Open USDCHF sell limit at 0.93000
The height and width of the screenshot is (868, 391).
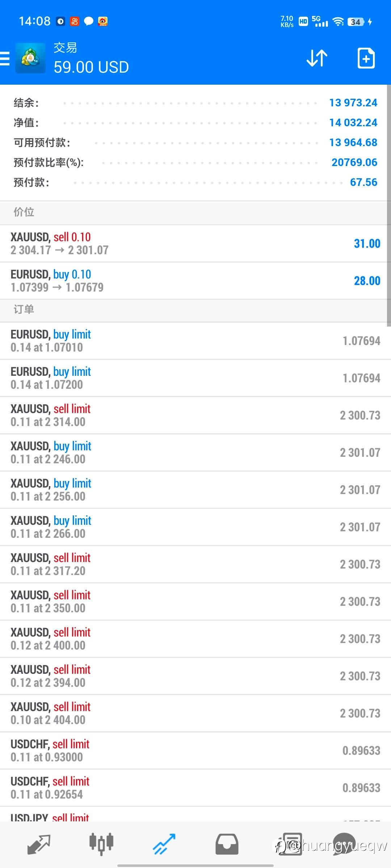pyautogui.click(x=195, y=750)
